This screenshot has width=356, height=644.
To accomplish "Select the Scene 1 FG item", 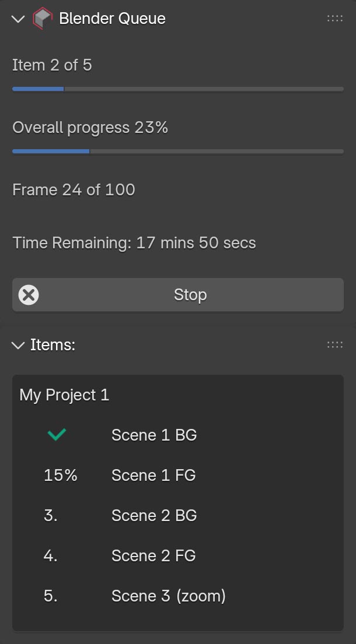I will tap(153, 476).
